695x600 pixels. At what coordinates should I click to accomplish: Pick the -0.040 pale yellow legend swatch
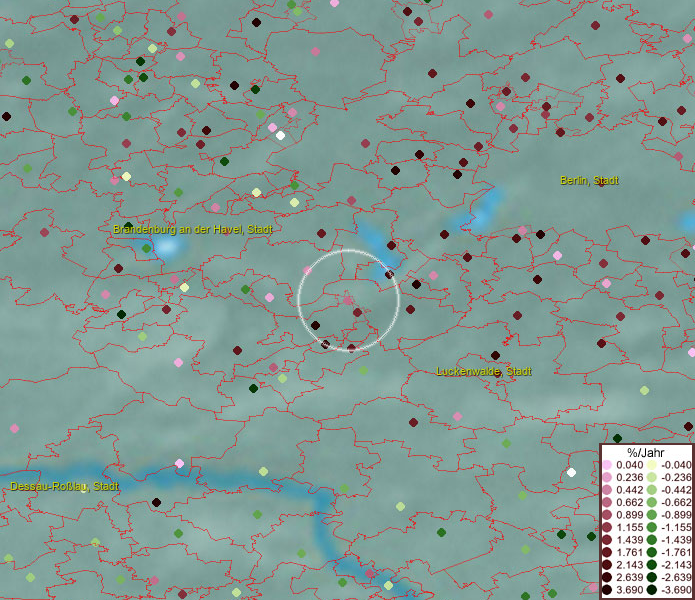(652, 465)
